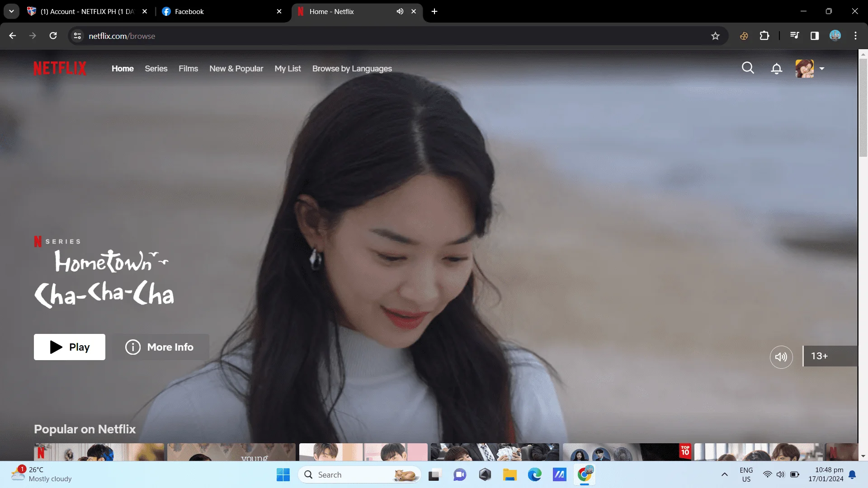Image resolution: width=868 pixels, height=488 pixels.
Task: Open the ENG US language switcher
Action: (746, 474)
